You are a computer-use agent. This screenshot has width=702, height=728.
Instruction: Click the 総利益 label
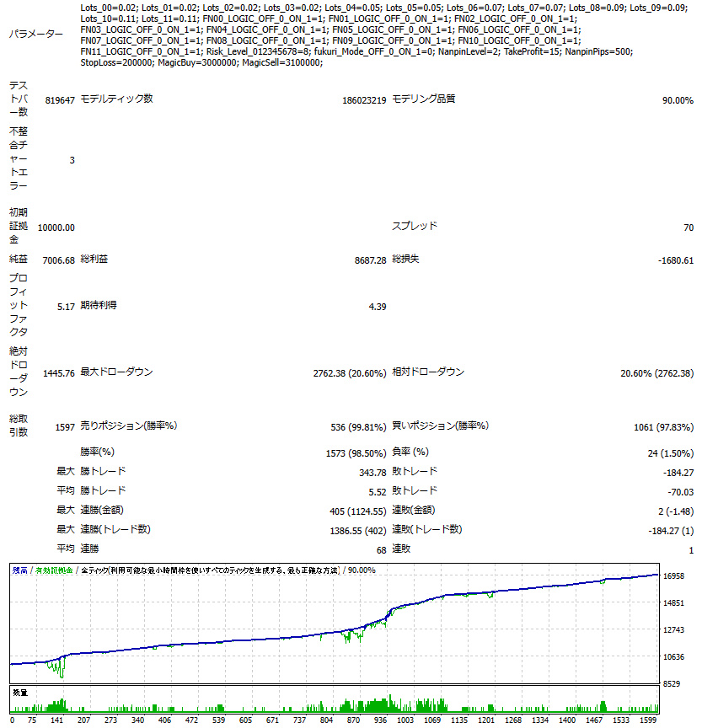pyautogui.click(x=94, y=259)
